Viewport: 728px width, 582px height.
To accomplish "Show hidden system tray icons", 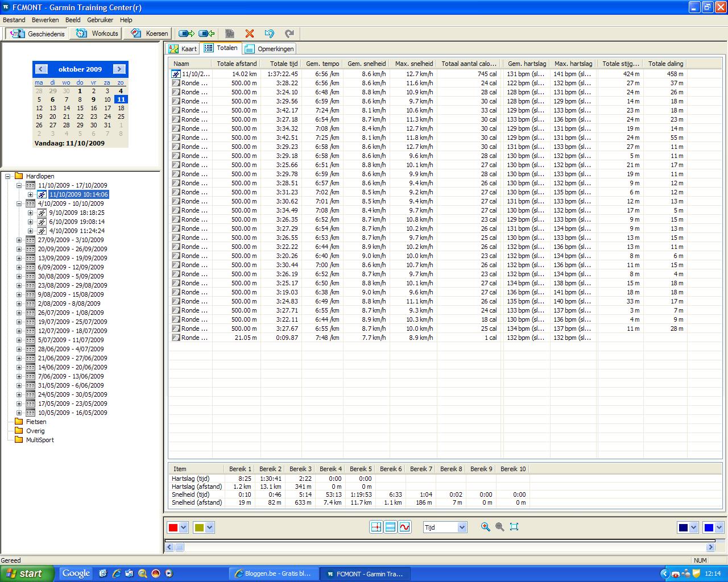I will click(664, 573).
